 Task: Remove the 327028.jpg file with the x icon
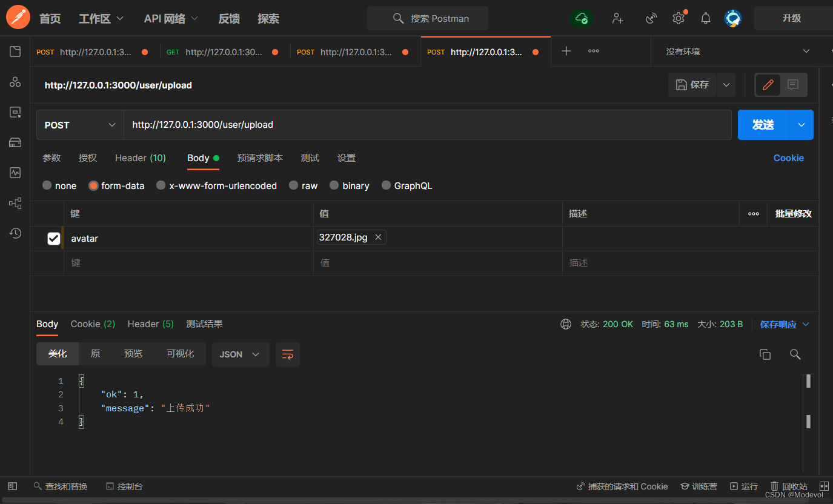(x=378, y=237)
